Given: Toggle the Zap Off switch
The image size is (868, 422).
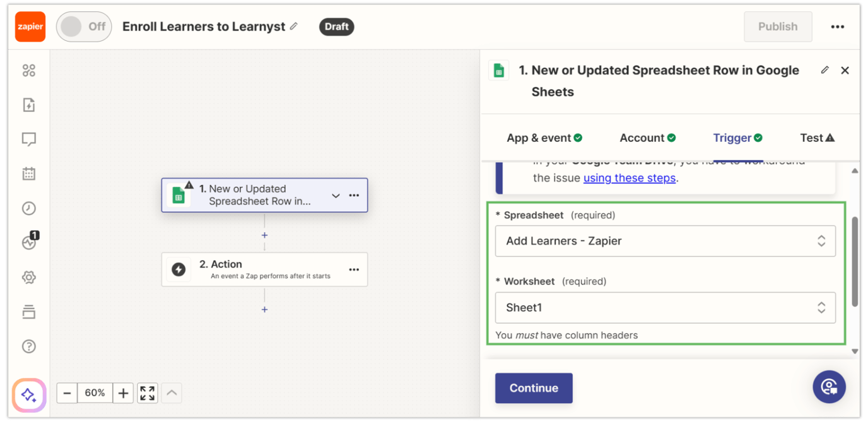Looking at the screenshot, I should coord(83,26).
